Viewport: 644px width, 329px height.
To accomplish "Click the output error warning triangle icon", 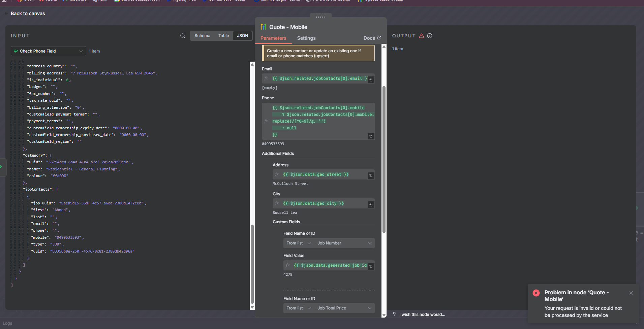I will 422,36.
